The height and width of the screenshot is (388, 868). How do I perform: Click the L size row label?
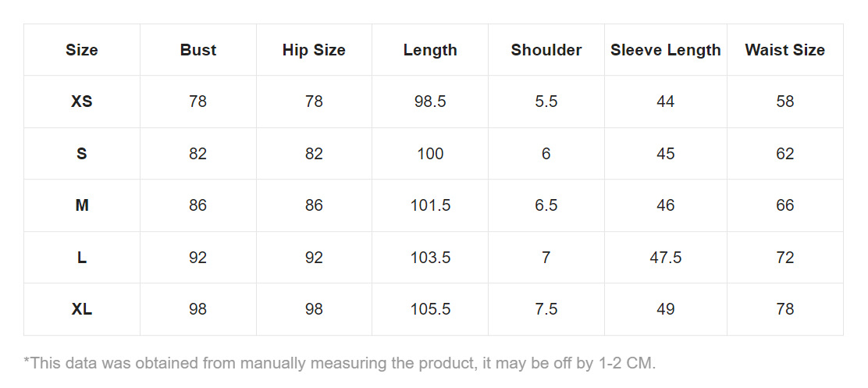pyautogui.click(x=82, y=258)
